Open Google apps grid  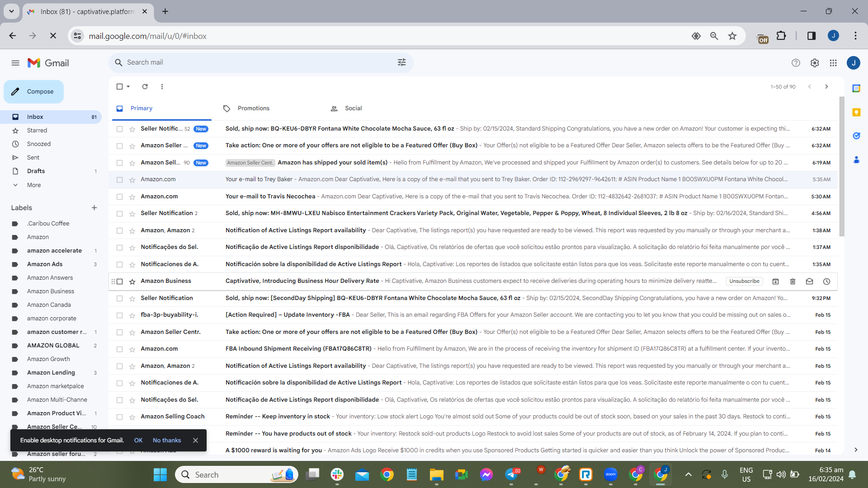(833, 63)
